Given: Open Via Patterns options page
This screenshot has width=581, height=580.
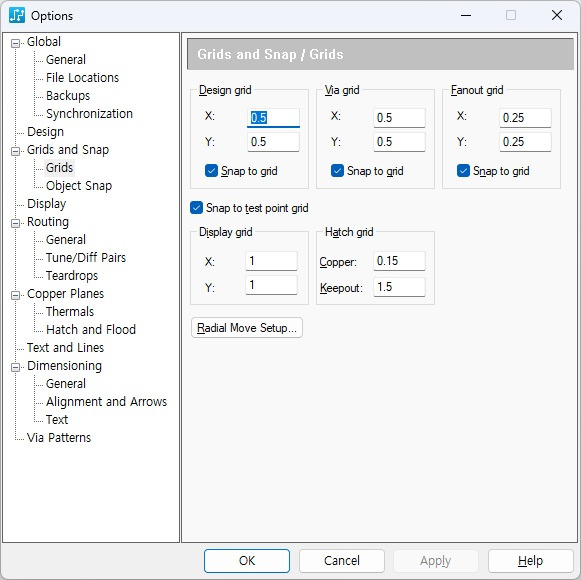Looking at the screenshot, I should click(59, 438).
